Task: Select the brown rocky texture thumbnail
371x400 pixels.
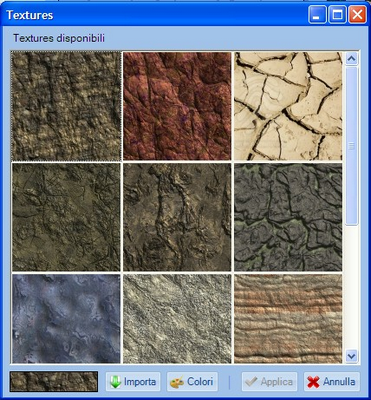Action: [x=66, y=106]
